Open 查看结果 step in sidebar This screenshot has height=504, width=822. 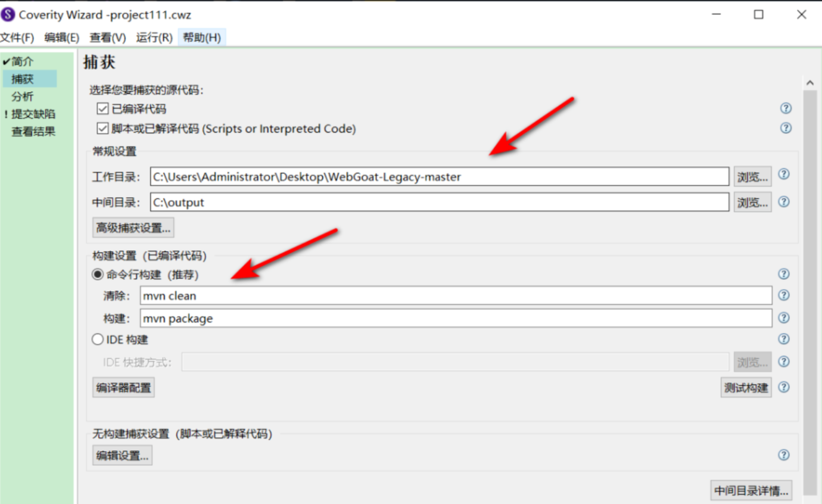point(33,132)
